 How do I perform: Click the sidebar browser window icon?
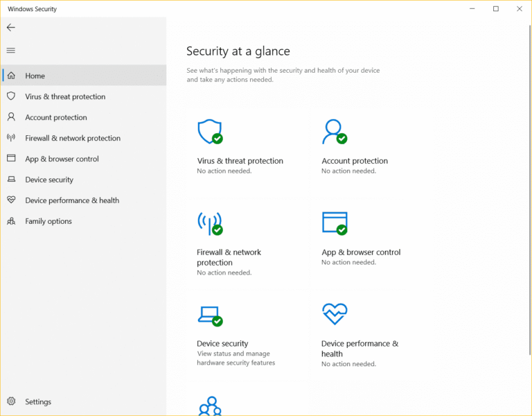(x=11, y=158)
